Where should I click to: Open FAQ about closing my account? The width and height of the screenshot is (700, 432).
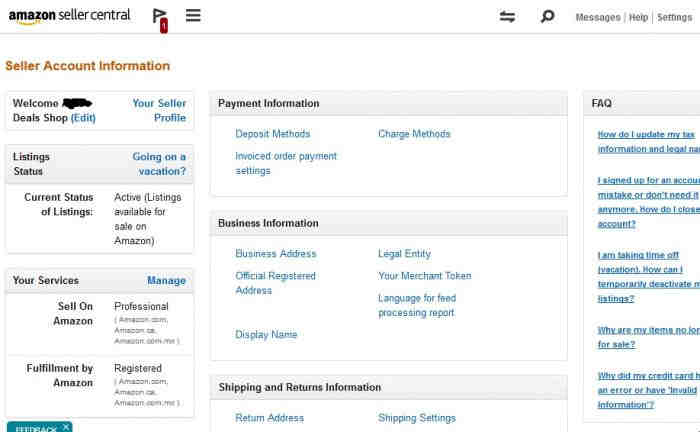point(649,202)
